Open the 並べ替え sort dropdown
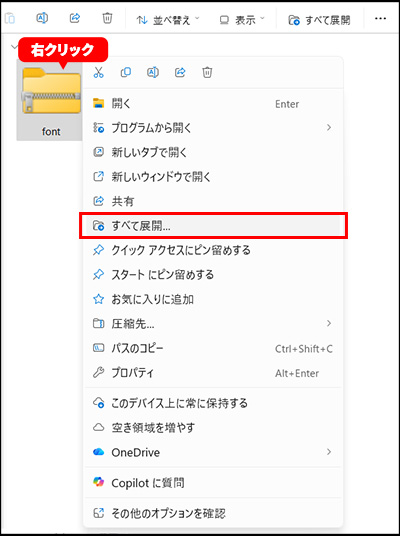 pos(168,20)
